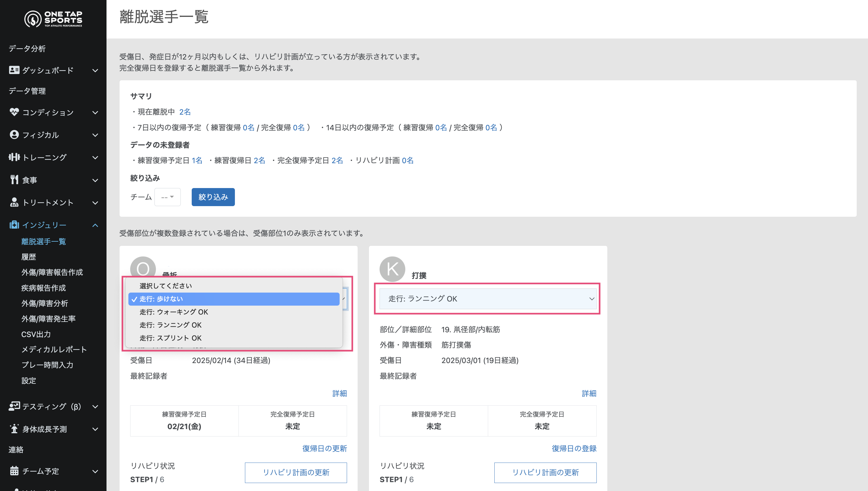Click 復帰日の更新 link
The height and width of the screenshot is (491, 868).
point(325,448)
